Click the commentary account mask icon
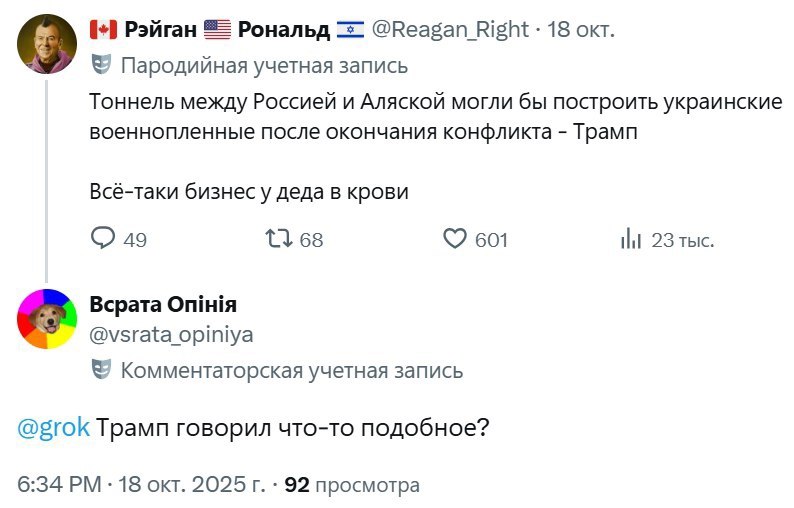The width and height of the screenshot is (794, 508). click(101, 371)
